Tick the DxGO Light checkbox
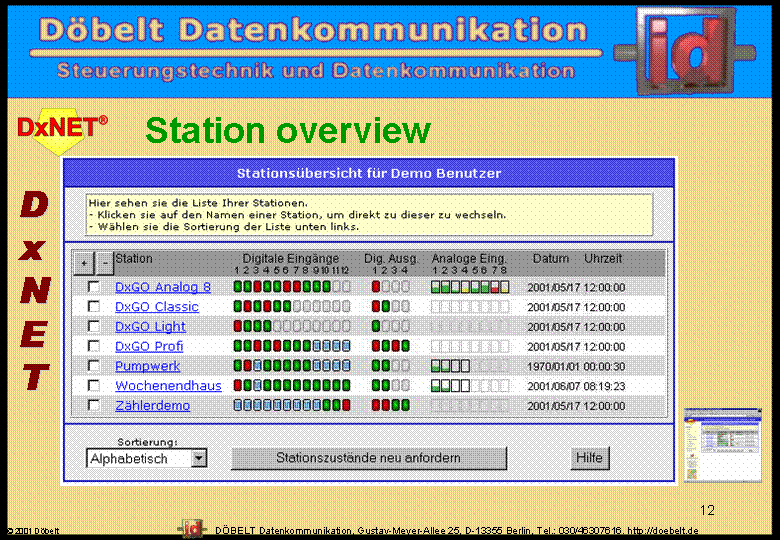 (x=93, y=327)
